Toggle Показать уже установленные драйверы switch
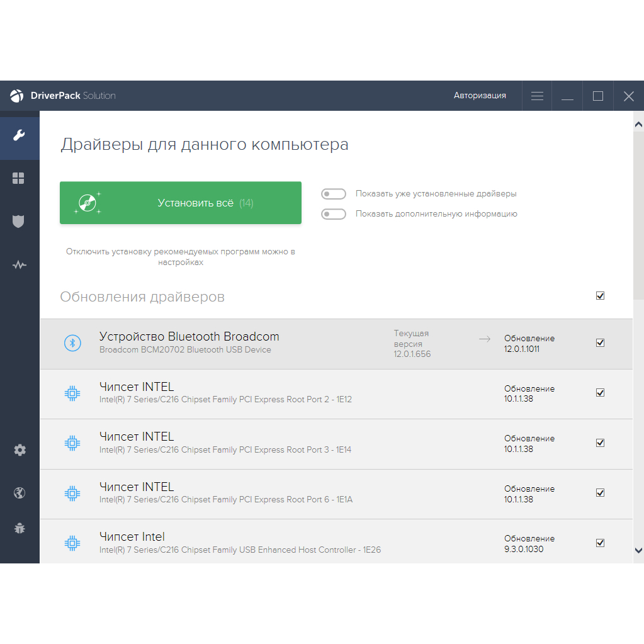 click(334, 194)
